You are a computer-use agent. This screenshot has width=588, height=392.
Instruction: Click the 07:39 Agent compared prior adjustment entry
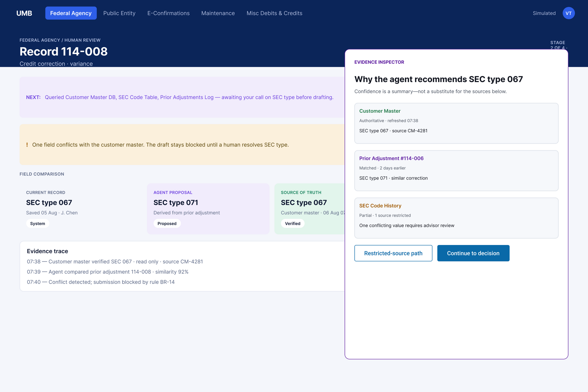pyautogui.click(x=107, y=272)
